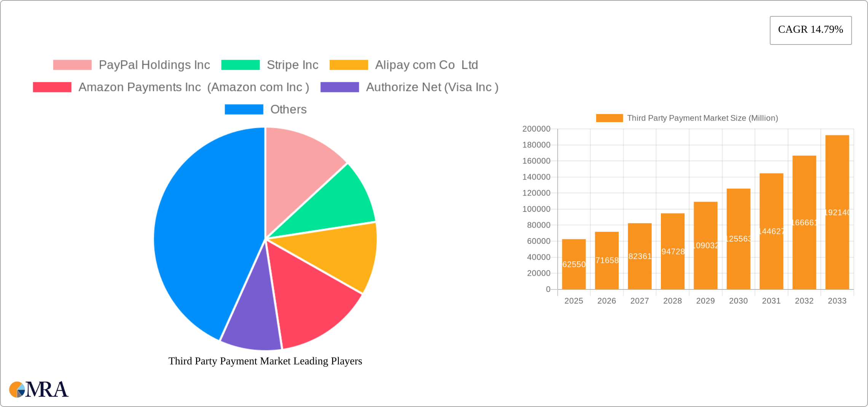Click the 80000 y-axis value
This screenshot has width=868, height=407.
(x=539, y=225)
